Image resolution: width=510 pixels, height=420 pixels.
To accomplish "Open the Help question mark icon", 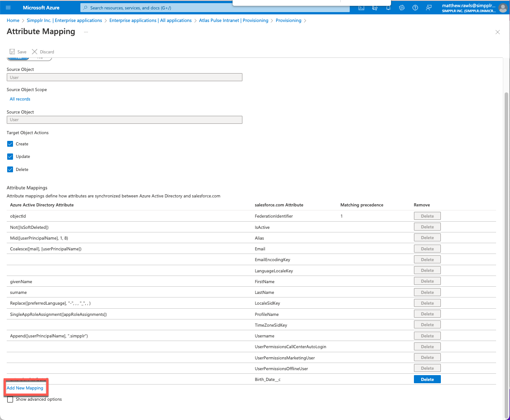I will pos(415,8).
